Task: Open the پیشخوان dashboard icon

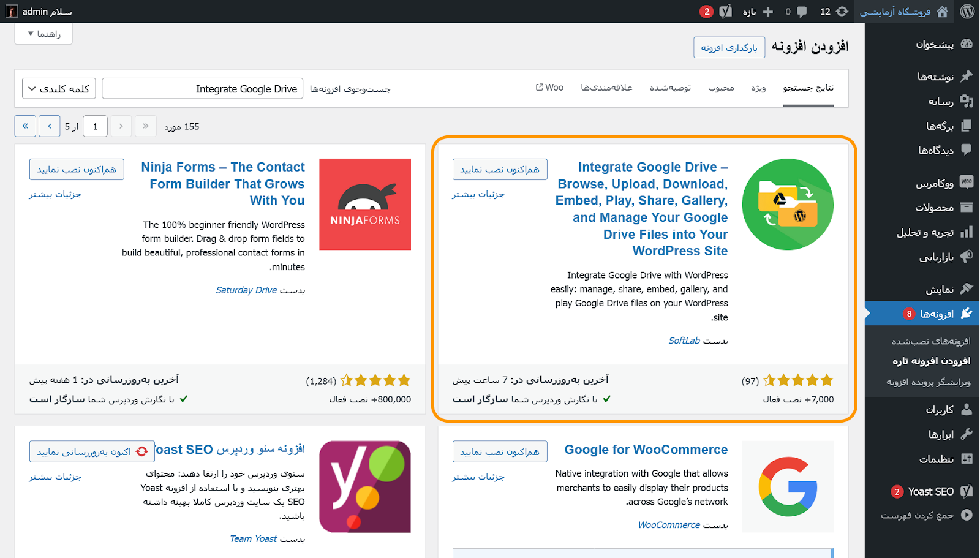Action: pyautogui.click(x=967, y=44)
